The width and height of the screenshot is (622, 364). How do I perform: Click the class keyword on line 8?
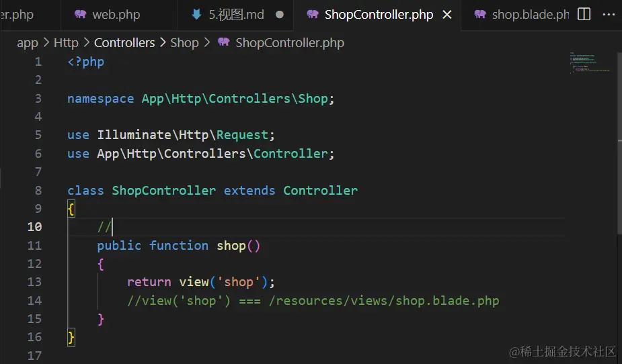[85, 191]
